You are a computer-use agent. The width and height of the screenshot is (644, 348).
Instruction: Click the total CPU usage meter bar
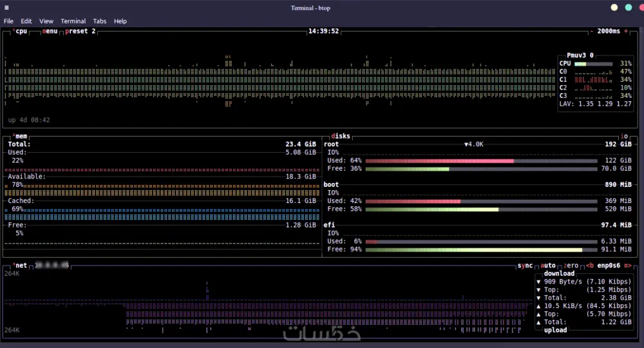click(x=594, y=64)
